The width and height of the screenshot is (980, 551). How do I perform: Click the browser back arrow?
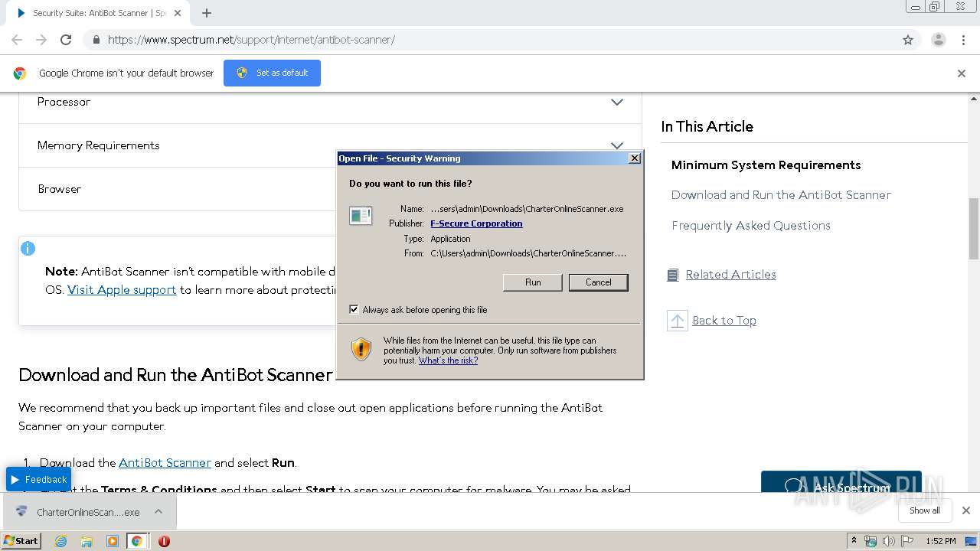pos(17,40)
